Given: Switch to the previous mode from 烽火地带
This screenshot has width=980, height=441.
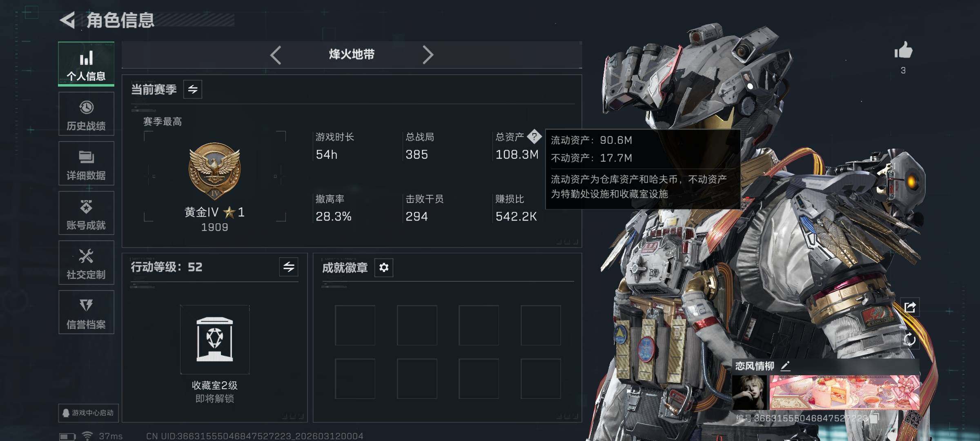Looking at the screenshot, I should tap(276, 55).
